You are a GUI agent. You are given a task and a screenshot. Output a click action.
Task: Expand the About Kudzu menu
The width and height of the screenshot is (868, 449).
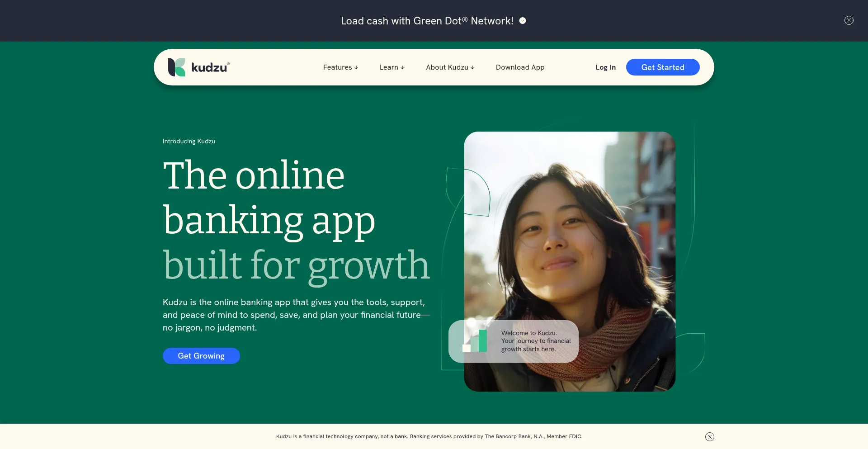(x=450, y=67)
